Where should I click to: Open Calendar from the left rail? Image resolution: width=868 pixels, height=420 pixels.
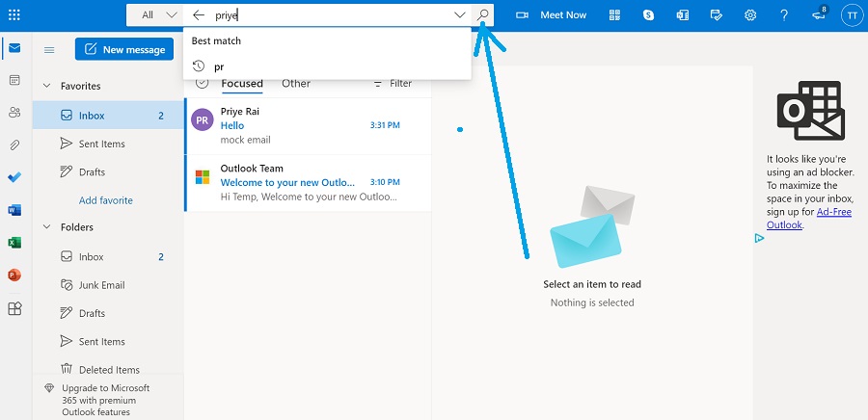14,80
